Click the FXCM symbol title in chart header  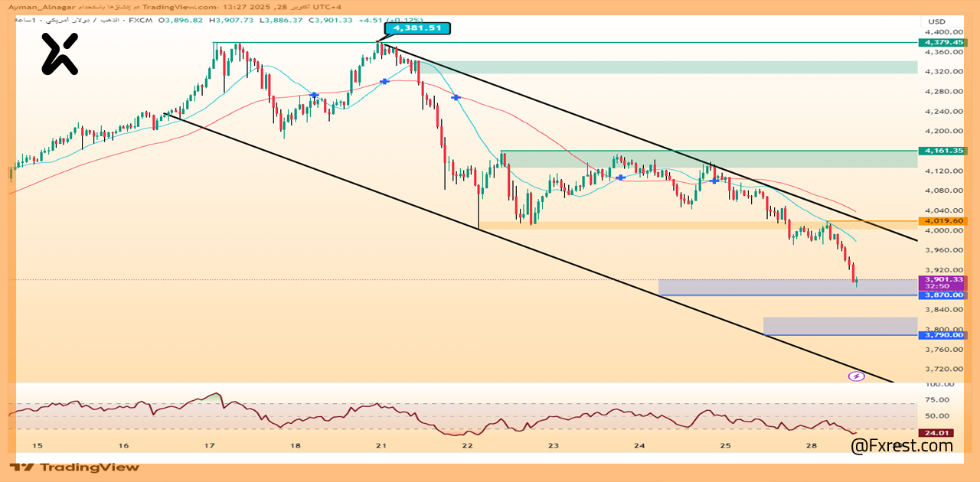pos(140,21)
